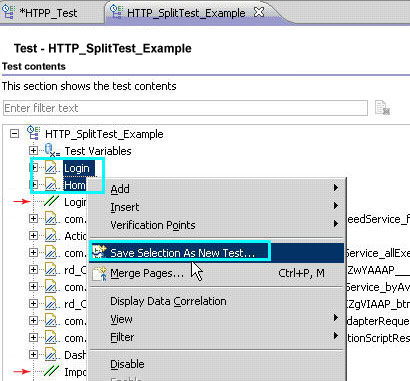Click the HTTP_SplitTest_Example test icon in tree
The height and width of the screenshot is (381, 410).
pyautogui.click(x=33, y=133)
